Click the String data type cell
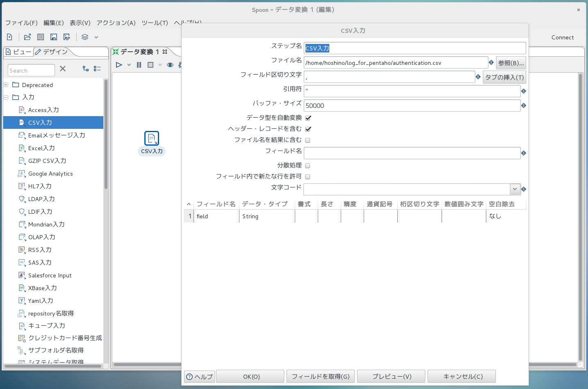Screen dimensions: 588x389 pyautogui.click(x=267, y=216)
